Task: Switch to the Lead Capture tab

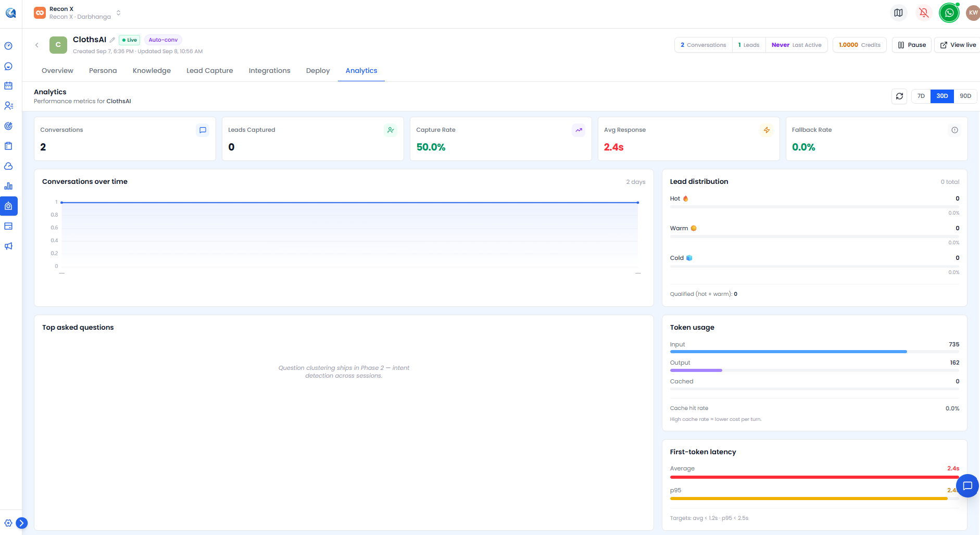Action: point(210,71)
